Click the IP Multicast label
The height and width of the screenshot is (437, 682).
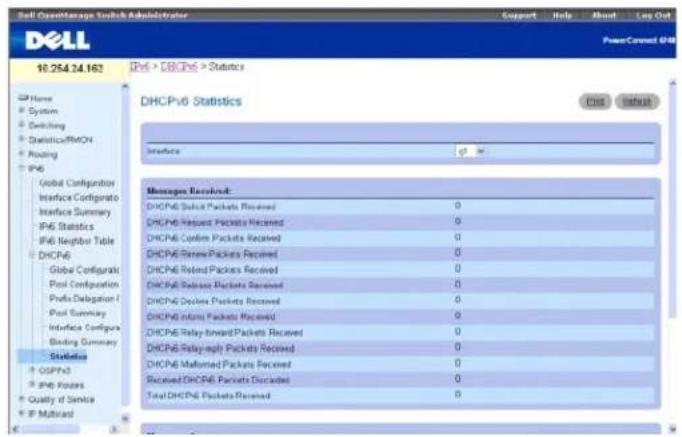tap(51, 414)
